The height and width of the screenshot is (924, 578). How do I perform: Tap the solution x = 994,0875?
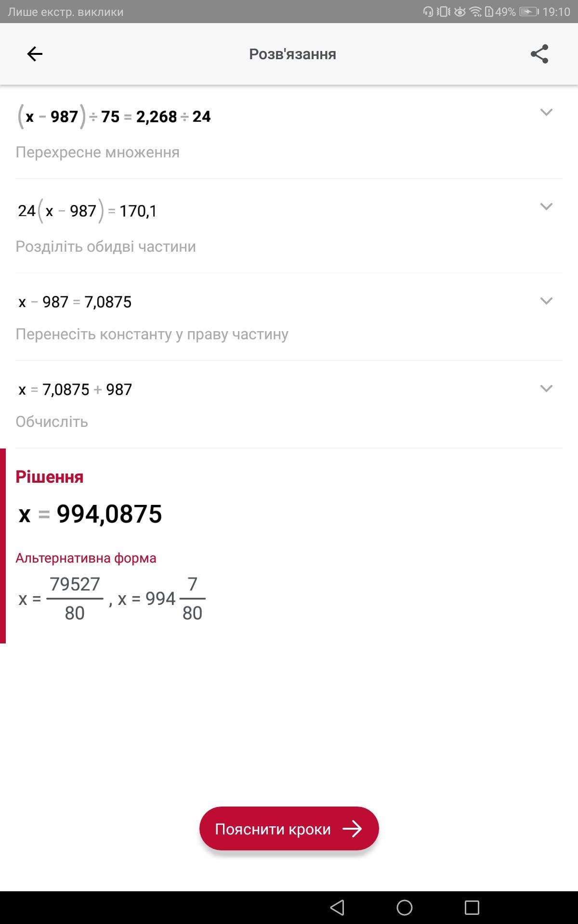[x=90, y=514]
